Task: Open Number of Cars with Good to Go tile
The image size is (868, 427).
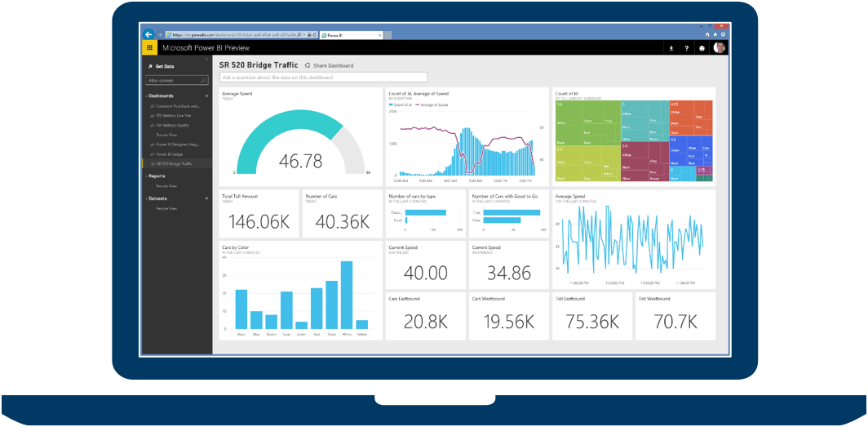Action: point(509,214)
